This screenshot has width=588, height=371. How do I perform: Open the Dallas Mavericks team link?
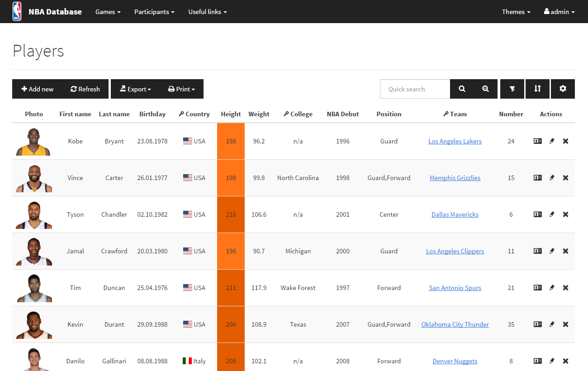(455, 214)
